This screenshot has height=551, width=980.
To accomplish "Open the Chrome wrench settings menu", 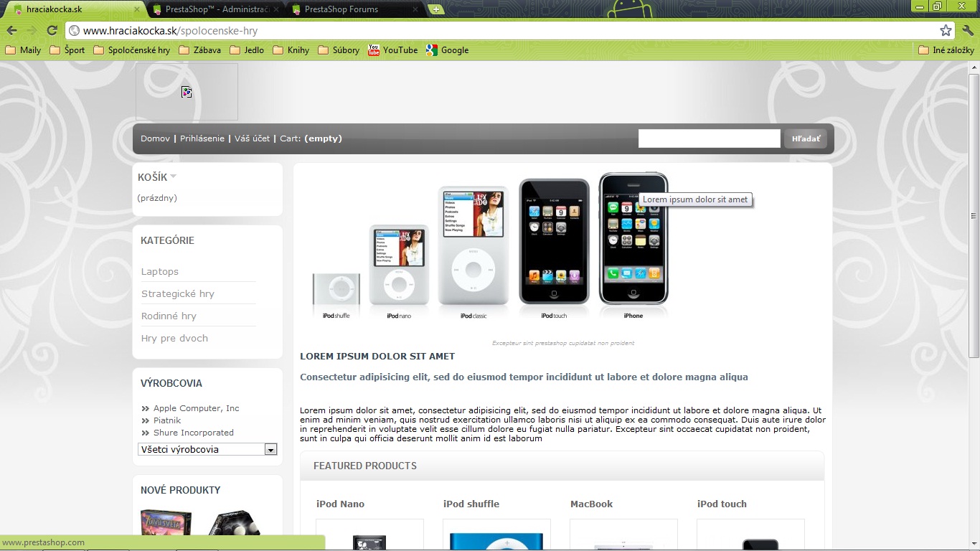I will point(968,30).
